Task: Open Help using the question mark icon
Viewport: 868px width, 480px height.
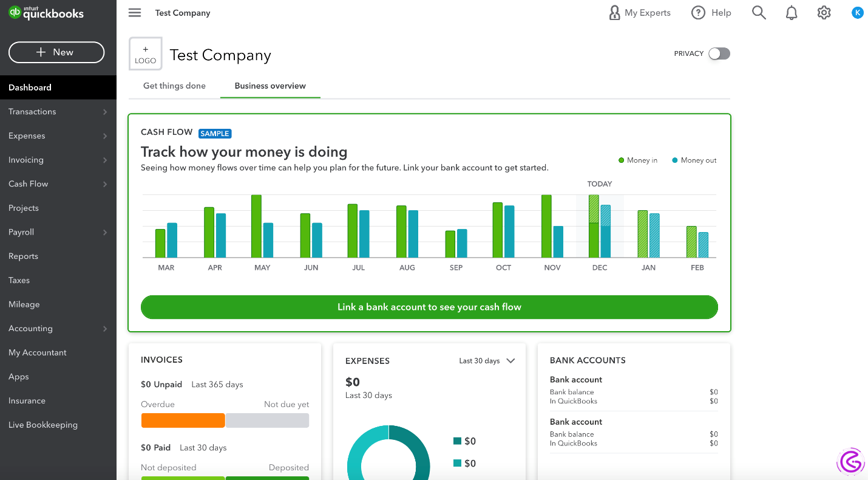Action: tap(698, 12)
